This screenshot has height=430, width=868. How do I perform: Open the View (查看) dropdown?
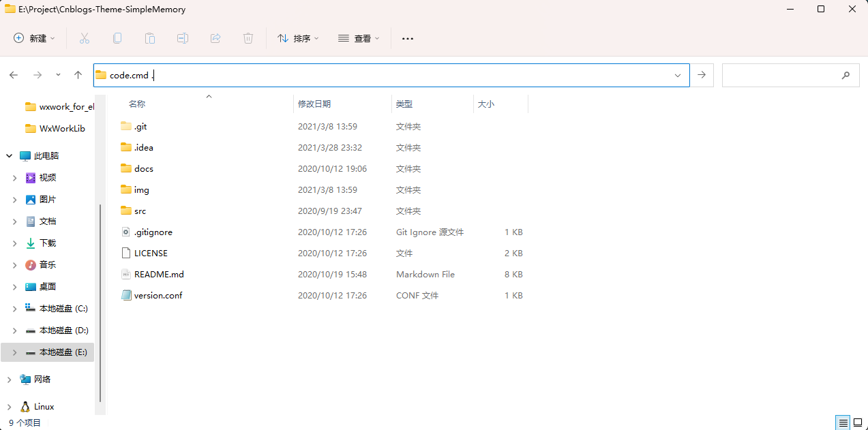tap(359, 39)
